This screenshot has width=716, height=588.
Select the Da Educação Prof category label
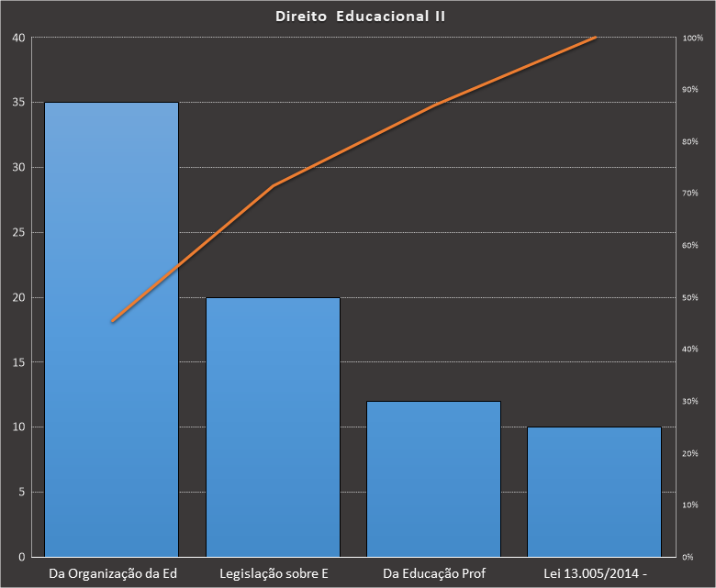tap(433, 574)
